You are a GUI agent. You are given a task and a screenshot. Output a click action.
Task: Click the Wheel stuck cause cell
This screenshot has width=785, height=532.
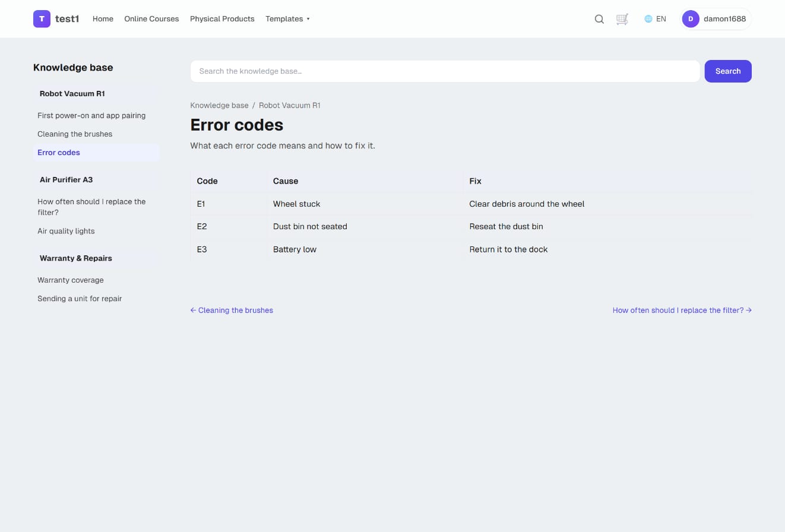point(365,204)
